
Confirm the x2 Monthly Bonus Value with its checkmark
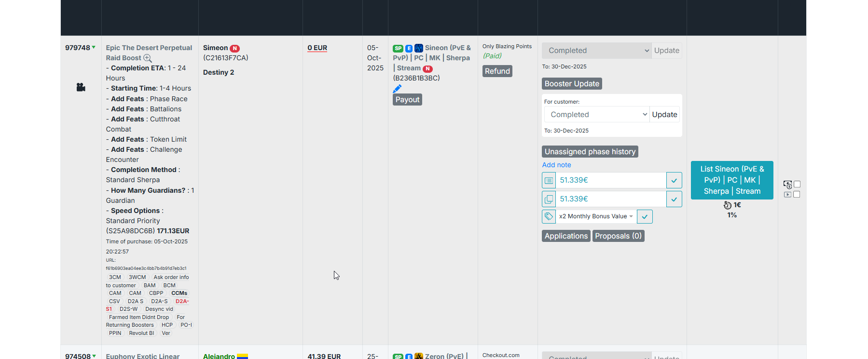(x=645, y=216)
